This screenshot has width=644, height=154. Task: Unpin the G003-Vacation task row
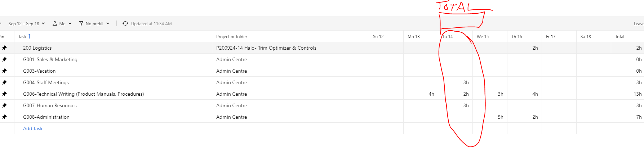(x=4, y=71)
